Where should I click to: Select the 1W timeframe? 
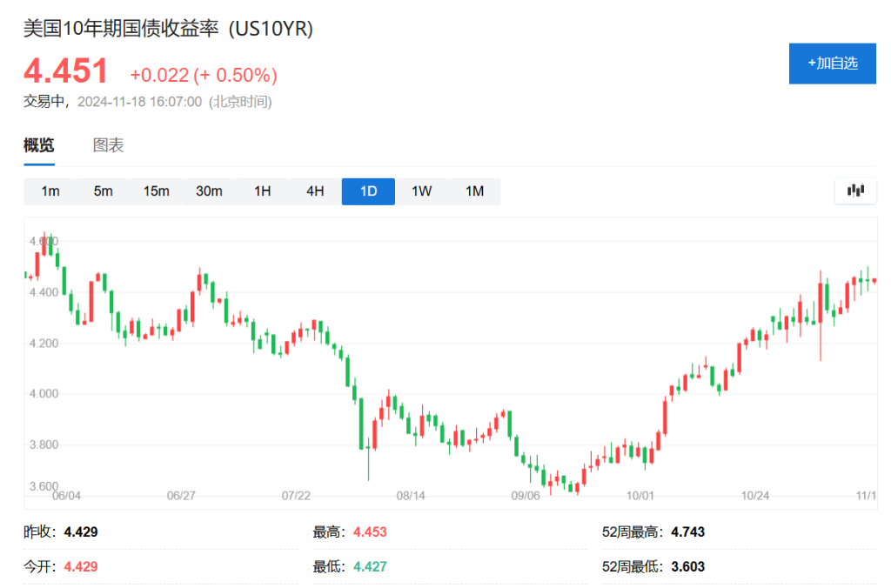tap(421, 190)
